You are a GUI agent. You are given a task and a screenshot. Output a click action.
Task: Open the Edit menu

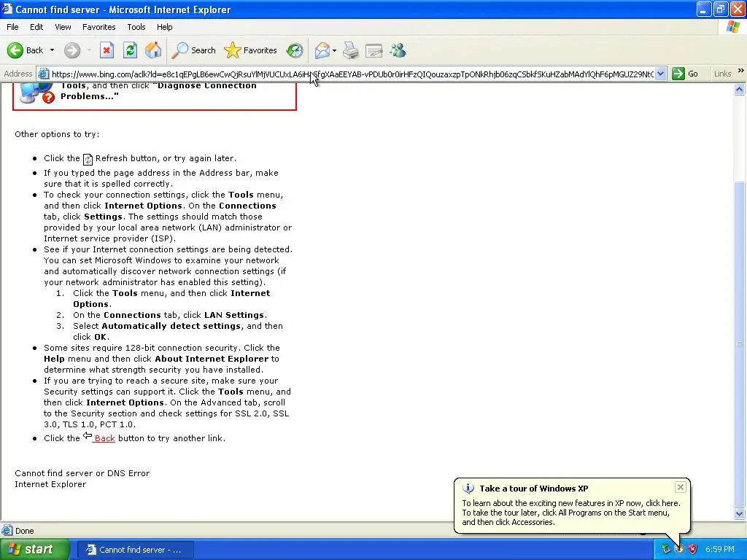(x=36, y=27)
